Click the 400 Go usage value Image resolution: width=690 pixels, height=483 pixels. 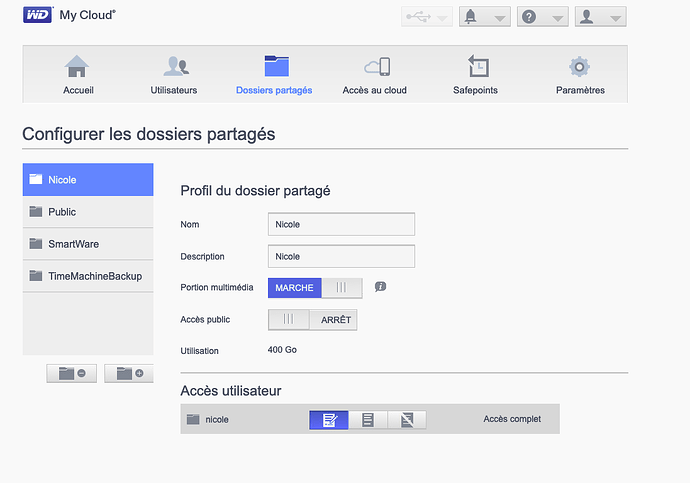click(x=282, y=350)
